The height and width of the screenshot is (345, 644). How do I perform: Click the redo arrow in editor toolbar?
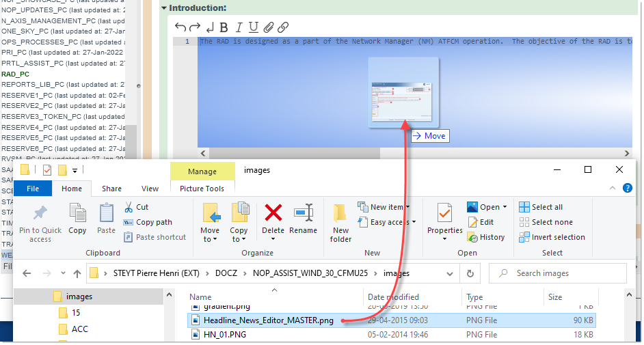tap(194, 27)
